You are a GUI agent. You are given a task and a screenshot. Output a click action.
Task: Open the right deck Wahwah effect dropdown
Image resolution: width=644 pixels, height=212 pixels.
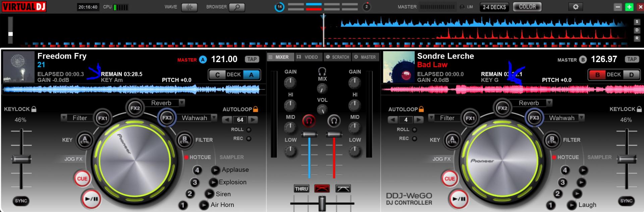[x=582, y=118]
